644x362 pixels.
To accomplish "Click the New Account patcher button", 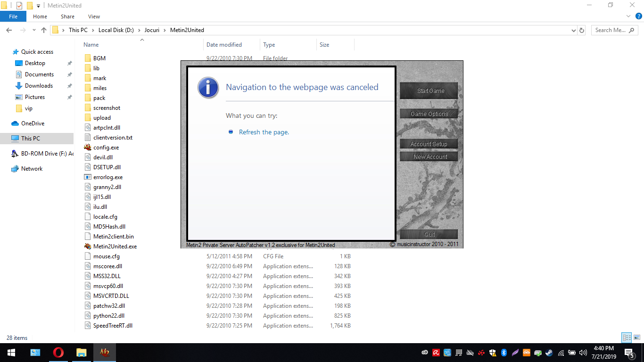I will click(x=429, y=156).
